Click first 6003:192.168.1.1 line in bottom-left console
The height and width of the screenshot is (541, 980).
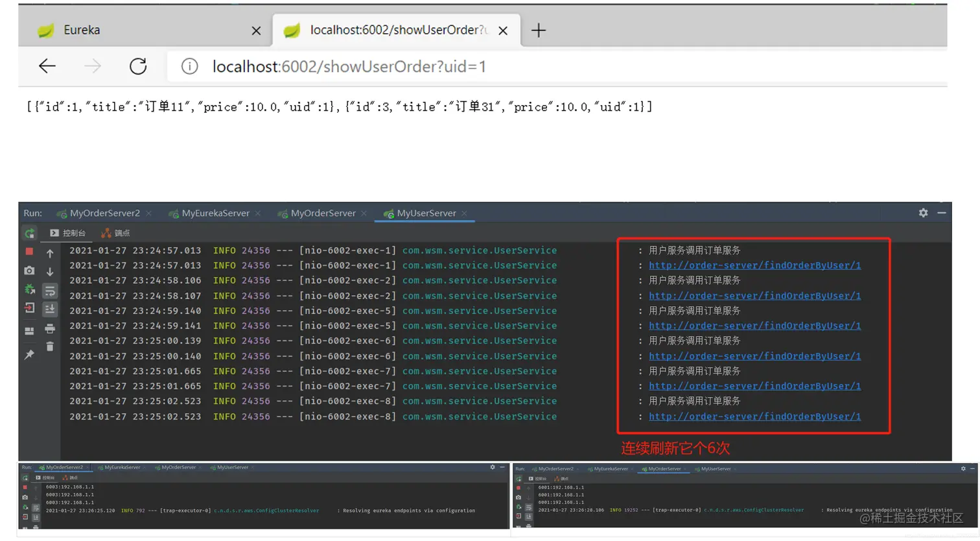point(69,487)
